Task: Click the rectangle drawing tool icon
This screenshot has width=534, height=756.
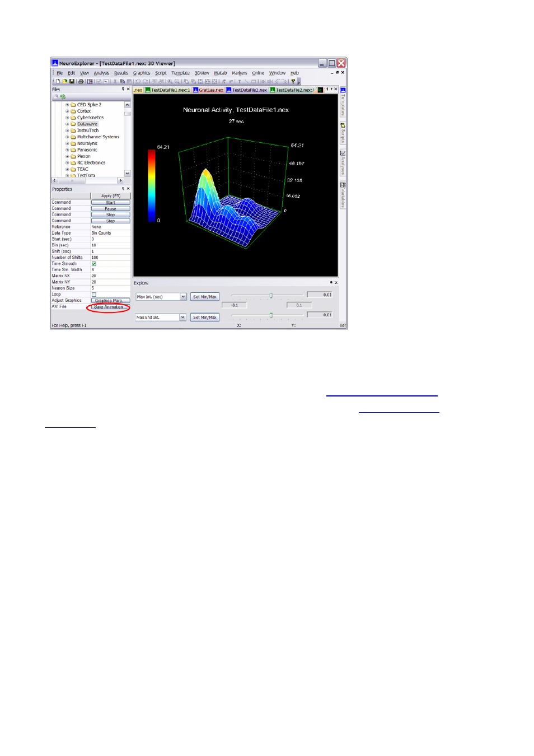Action: (x=254, y=81)
